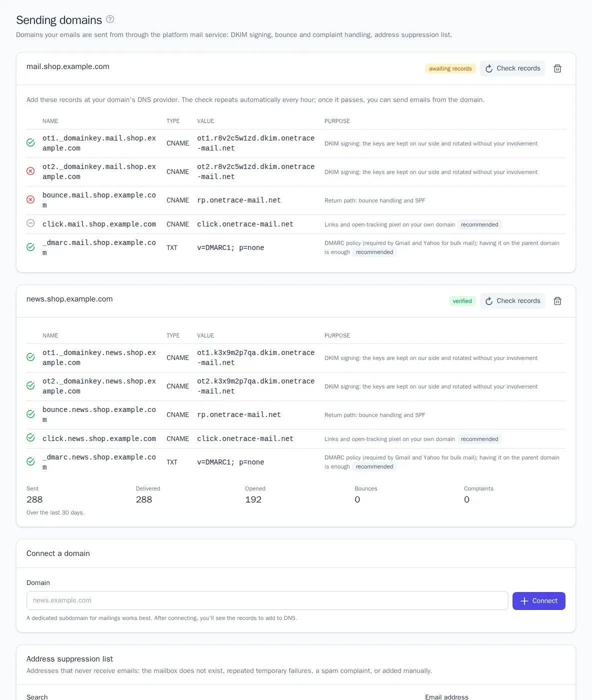Check records for mail.shop.example.com
Viewport: 592px width, 700px height.
(512, 68)
